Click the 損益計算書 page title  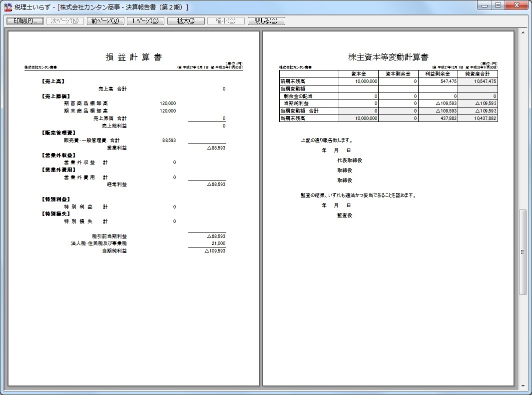(x=134, y=57)
